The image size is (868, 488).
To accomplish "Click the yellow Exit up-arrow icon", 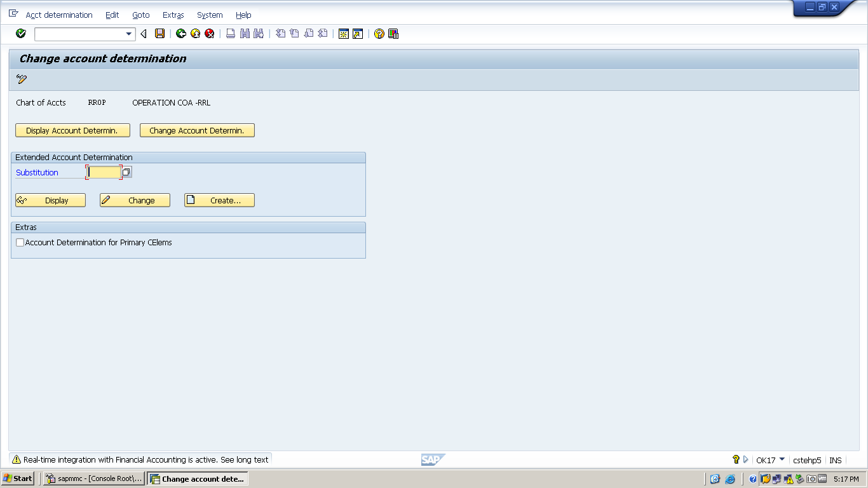I will [195, 34].
